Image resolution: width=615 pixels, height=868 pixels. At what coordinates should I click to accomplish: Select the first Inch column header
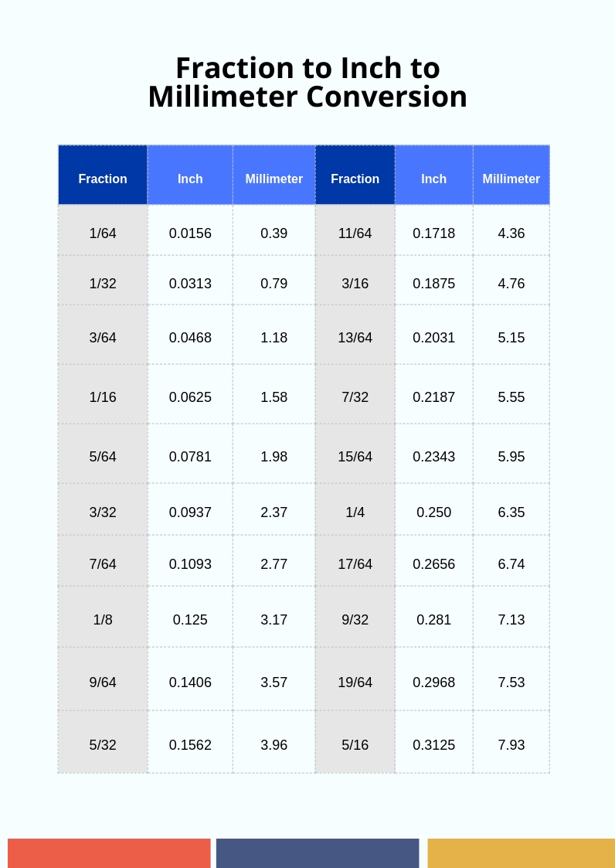point(190,179)
